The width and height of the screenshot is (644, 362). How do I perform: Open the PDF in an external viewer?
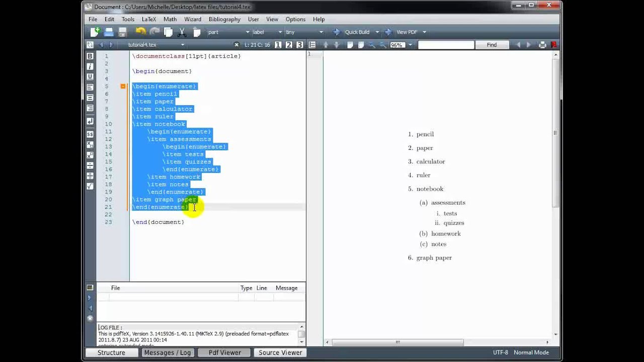[x=554, y=45]
